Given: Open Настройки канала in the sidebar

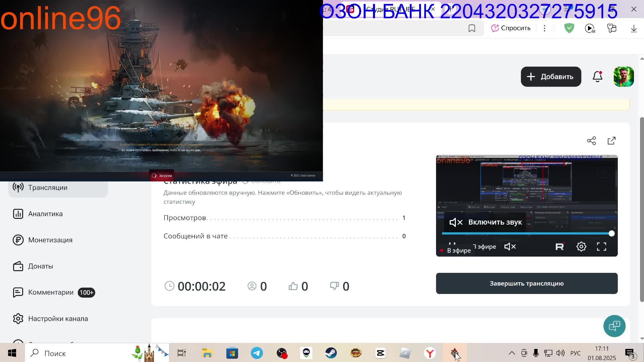Looking at the screenshot, I should [58, 318].
